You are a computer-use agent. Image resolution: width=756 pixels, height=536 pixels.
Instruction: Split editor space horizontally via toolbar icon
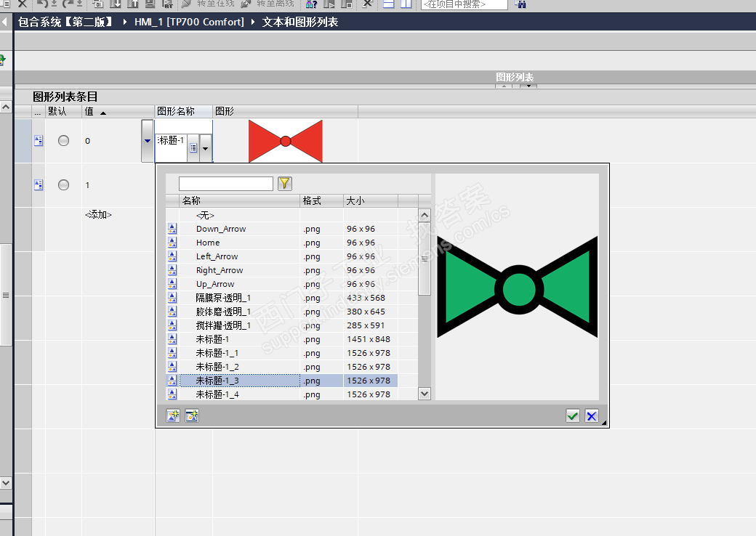coord(389,4)
